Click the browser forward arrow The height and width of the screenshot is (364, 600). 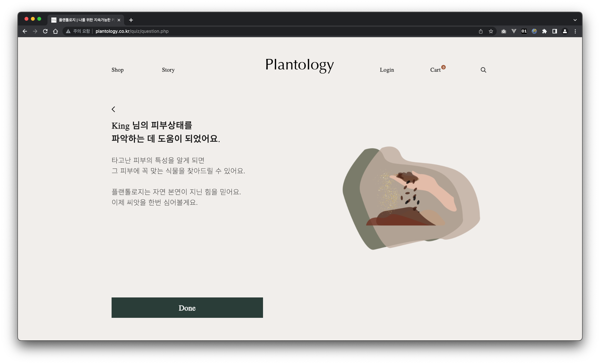(35, 31)
